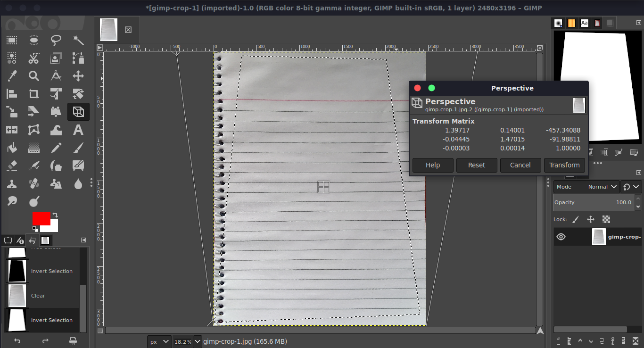The height and width of the screenshot is (348, 644).
Task: Switch to Patterns tab in right dock
Action: point(571,23)
